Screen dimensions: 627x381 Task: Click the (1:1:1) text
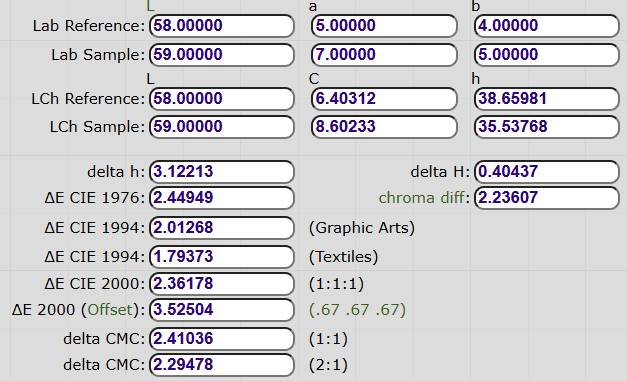336,284
